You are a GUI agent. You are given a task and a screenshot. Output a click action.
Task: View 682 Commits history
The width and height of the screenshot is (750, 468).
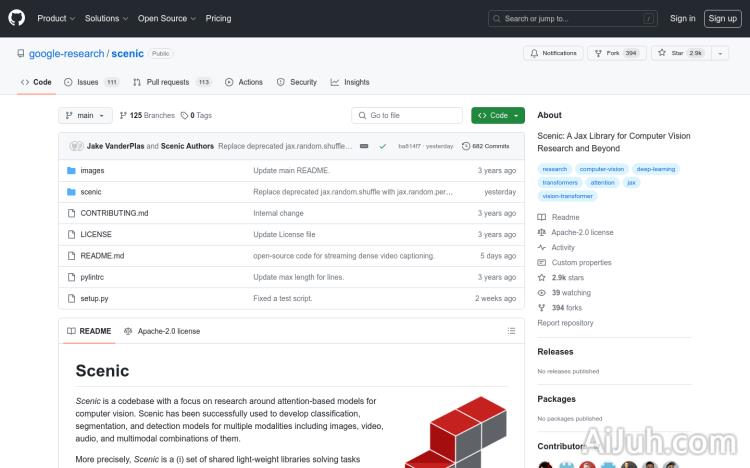pyautogui.click(x=485, y=146)
